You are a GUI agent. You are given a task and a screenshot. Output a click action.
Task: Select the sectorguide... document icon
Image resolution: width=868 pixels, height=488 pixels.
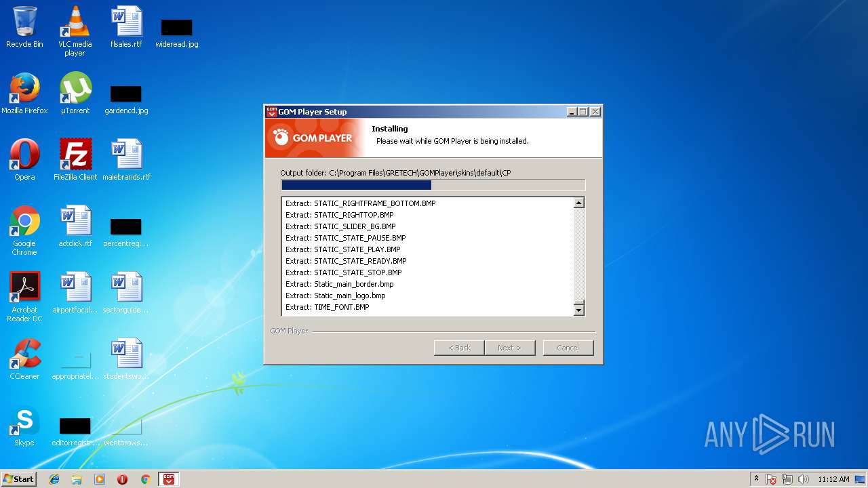click(x=126, y=293)
